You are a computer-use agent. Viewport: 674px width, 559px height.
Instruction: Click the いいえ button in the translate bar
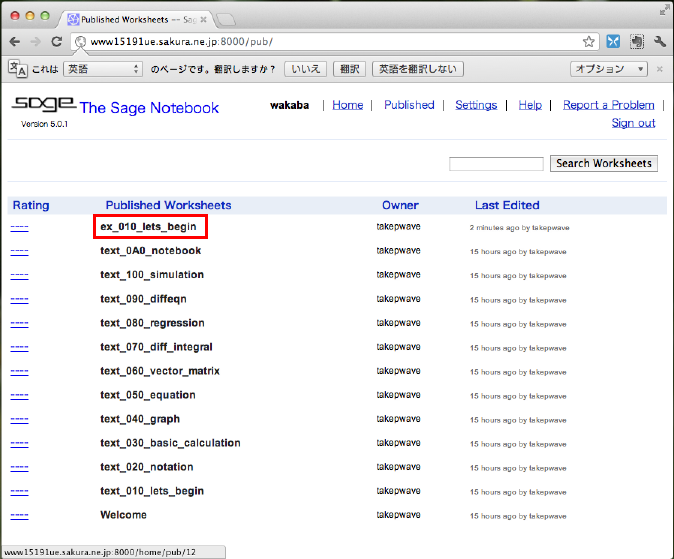point(305,69)
